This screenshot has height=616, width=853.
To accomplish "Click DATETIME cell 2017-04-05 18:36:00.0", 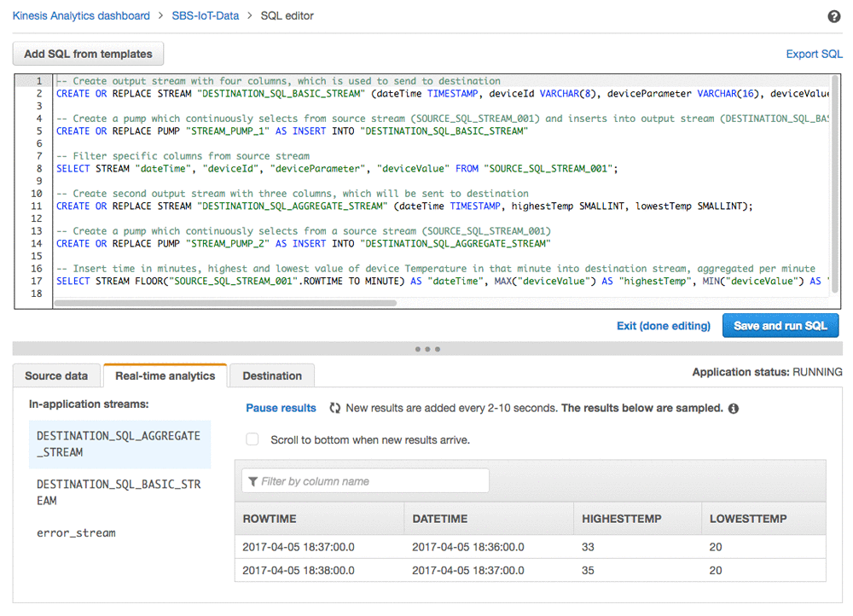I will coord(467,548).
